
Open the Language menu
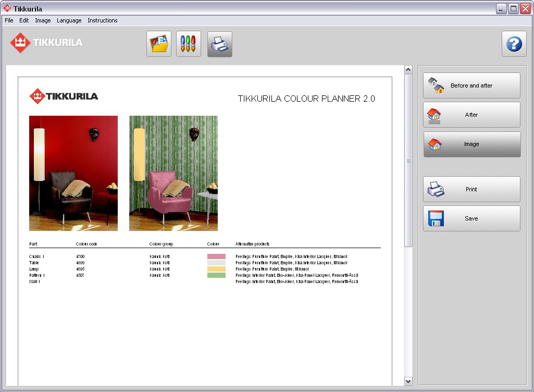[x=69, y=20]
